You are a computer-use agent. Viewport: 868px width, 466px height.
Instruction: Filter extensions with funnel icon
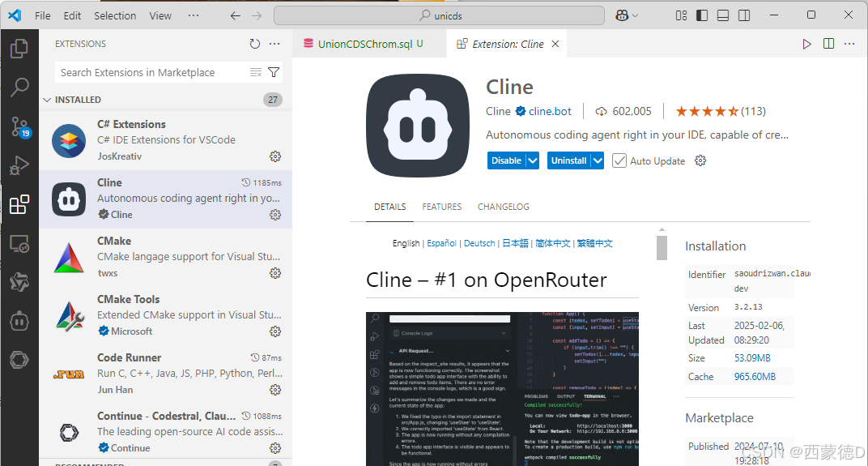[x=274, y=72]
